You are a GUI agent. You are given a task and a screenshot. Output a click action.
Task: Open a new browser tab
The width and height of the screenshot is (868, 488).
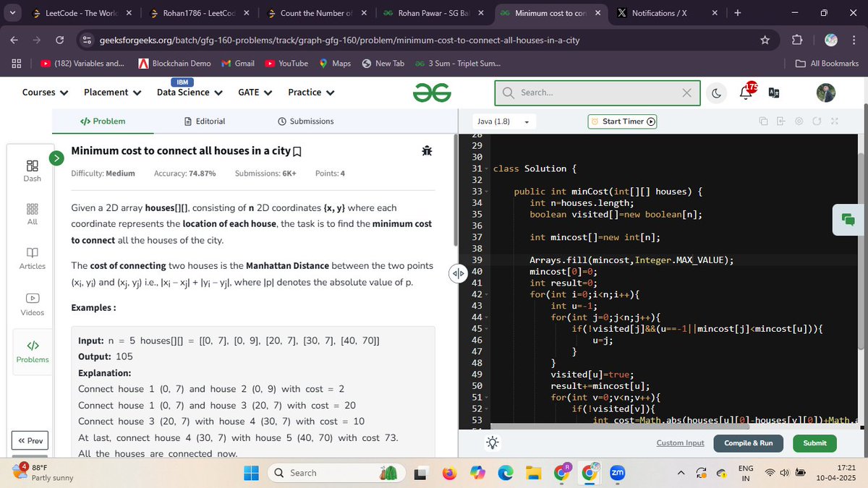coord(738,13)
